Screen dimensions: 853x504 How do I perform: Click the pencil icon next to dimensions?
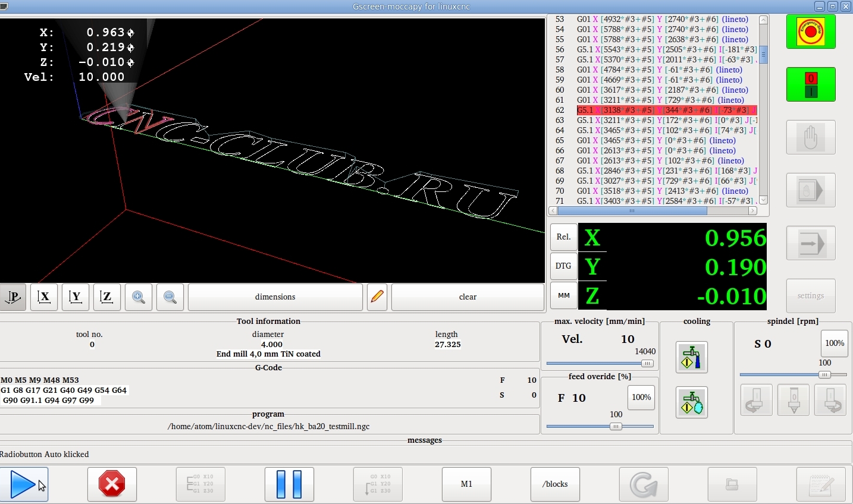point(377,297)
